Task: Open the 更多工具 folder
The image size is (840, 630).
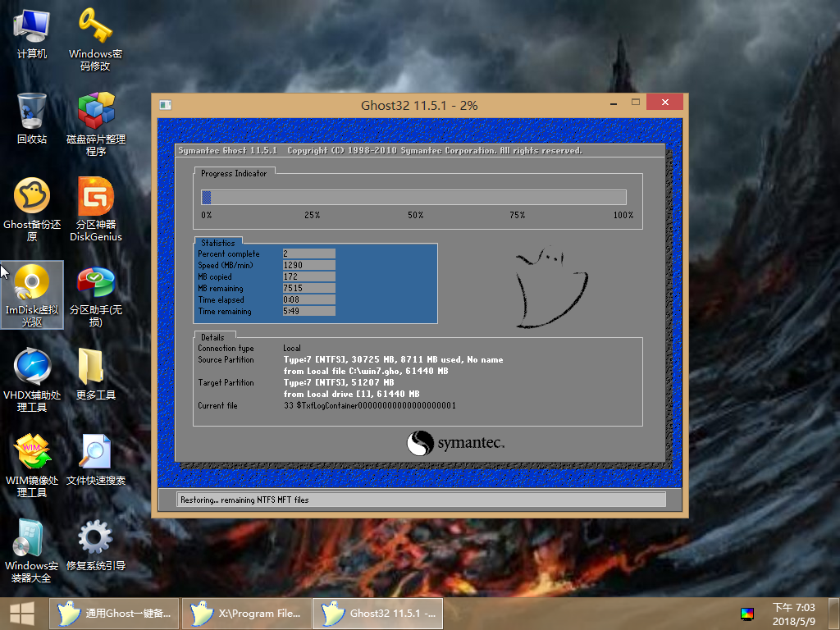Action: (x=95, y=374)
